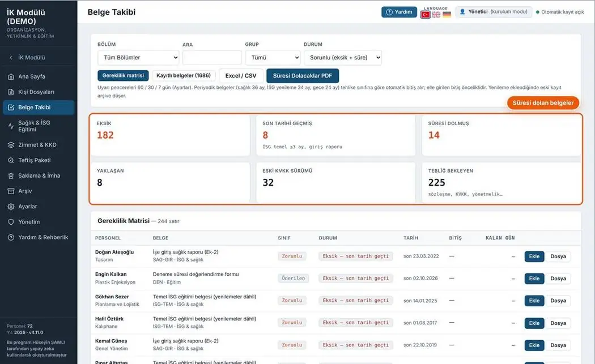This screenshot has height=364, width=595.
Task: Click the Excel / CSV export button
Action: tap(241, 76)
